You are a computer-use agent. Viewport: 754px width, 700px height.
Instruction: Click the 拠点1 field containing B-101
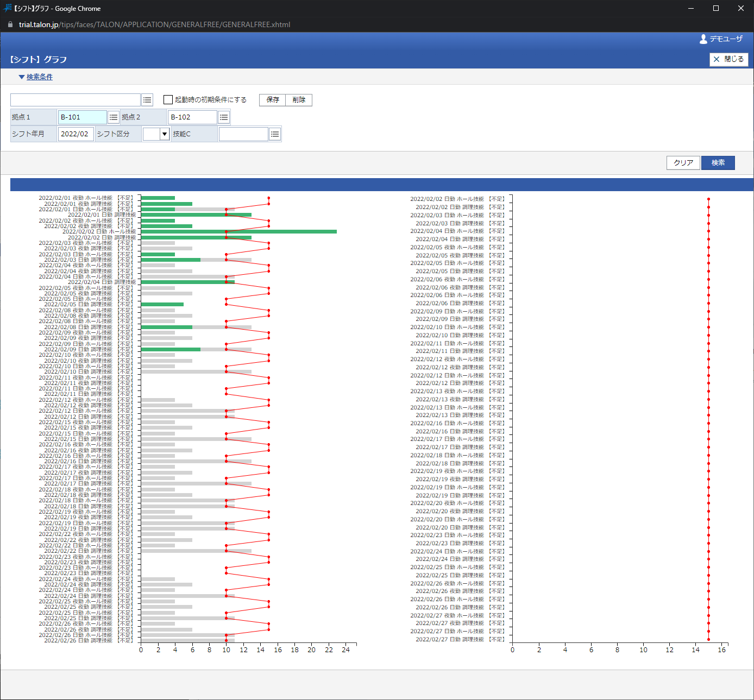tap(83, 117)
